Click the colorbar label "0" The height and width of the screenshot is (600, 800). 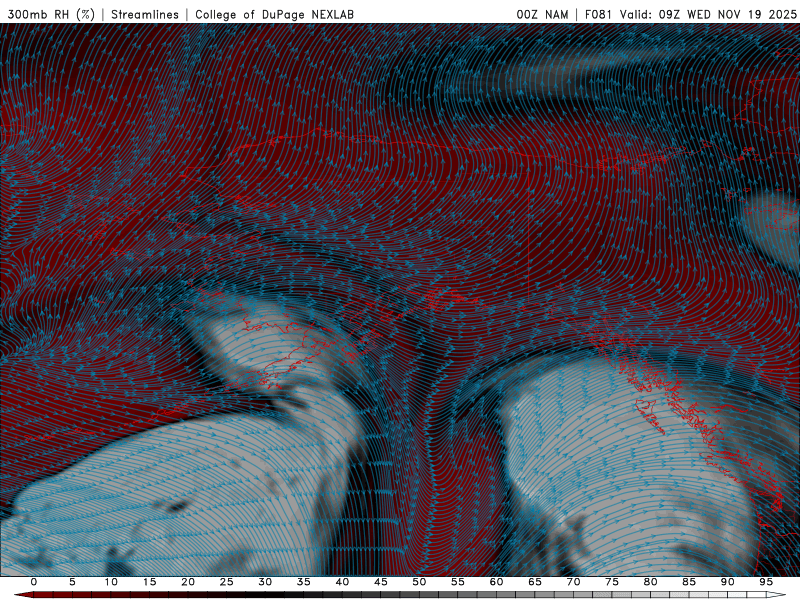34,582
